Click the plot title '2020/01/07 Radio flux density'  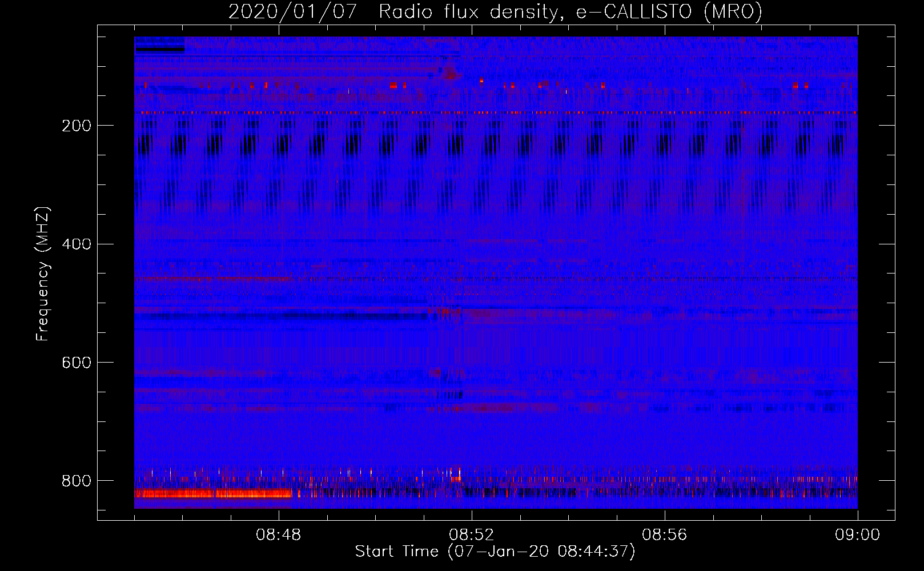click(x=393, y=12)
